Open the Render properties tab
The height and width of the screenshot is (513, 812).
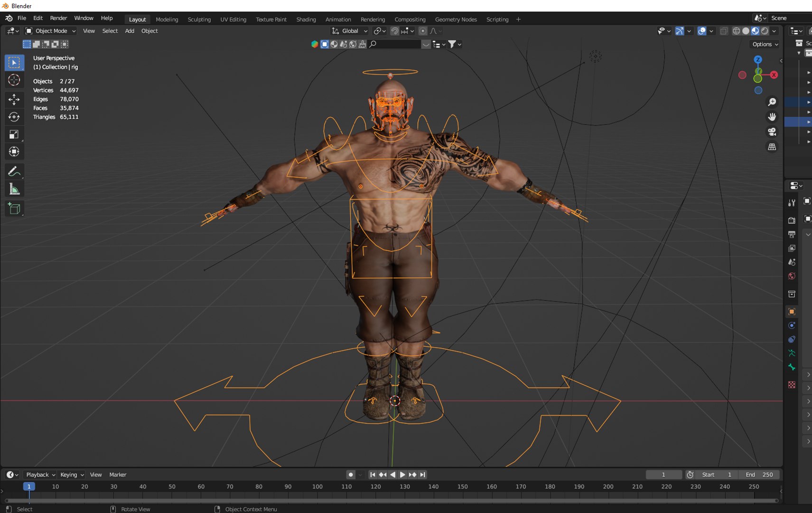792,220
